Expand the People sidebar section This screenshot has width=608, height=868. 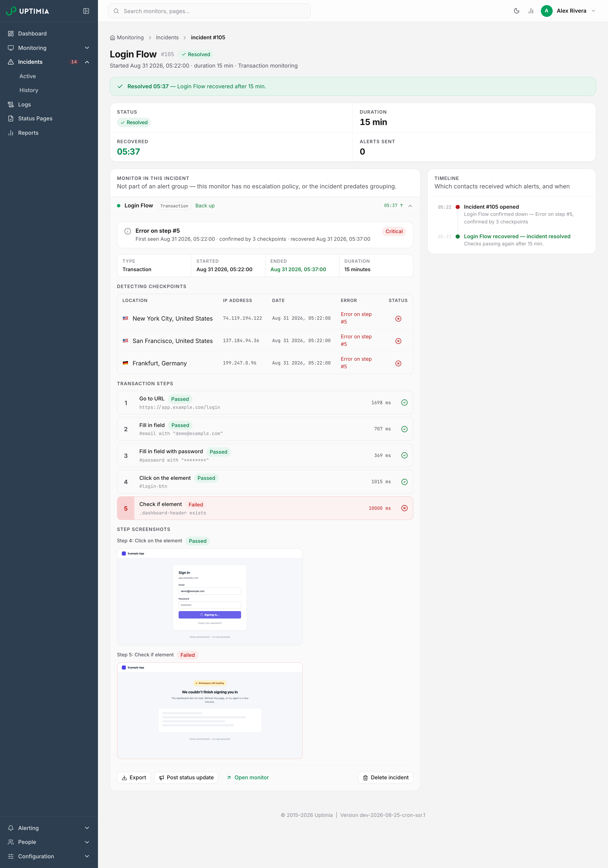click(49, 842)
